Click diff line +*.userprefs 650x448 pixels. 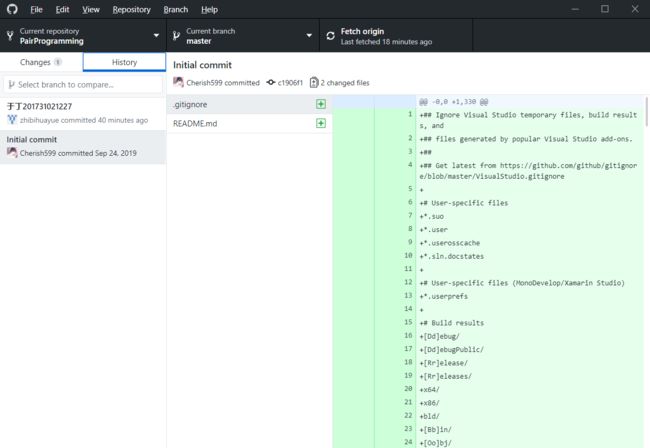[x=443, y=296]
